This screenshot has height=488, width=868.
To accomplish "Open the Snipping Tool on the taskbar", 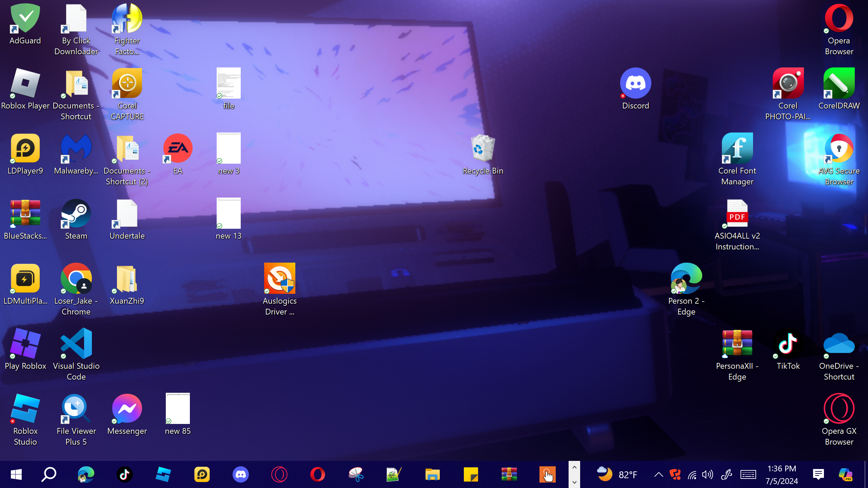I will point(356,474).
